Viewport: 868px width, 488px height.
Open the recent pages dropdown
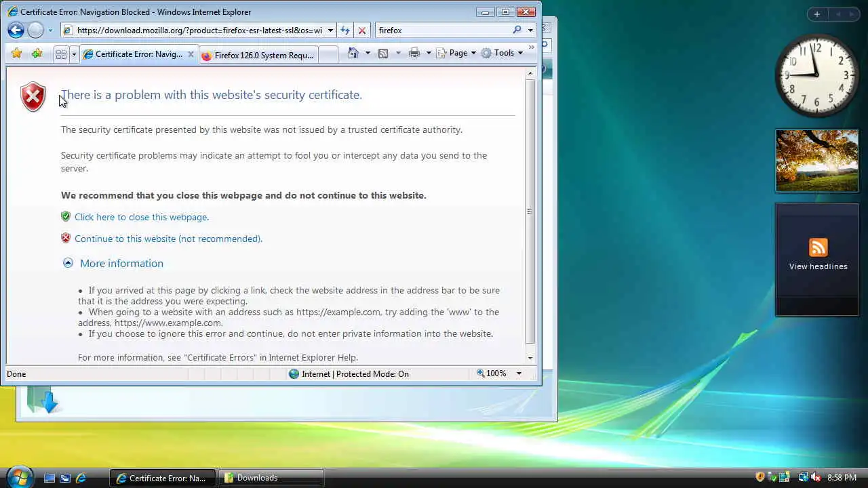[50, 30]
